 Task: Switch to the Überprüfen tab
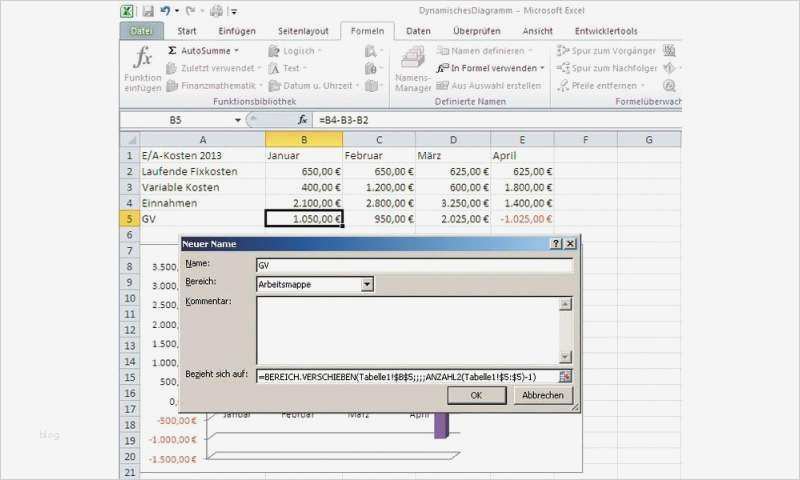(477, 31)
